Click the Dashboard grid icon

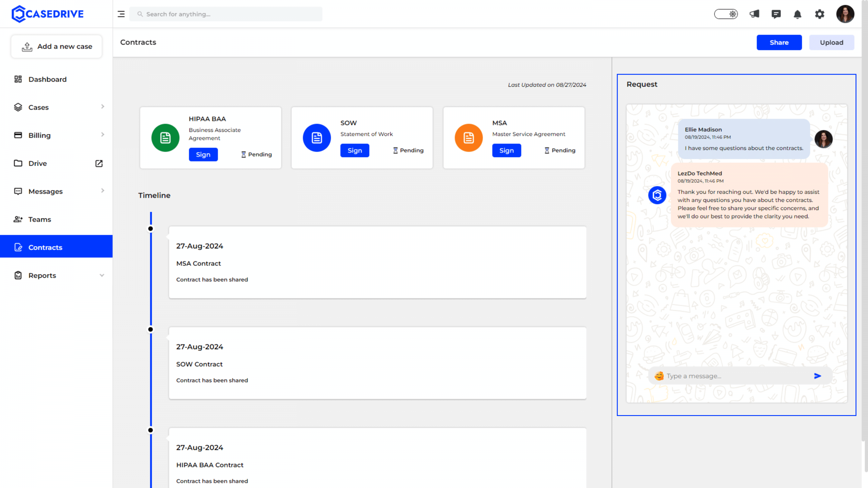(18, 79)
